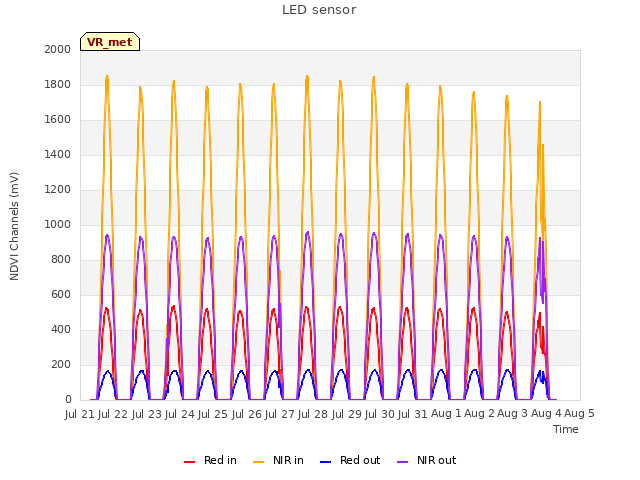Click the Jul 31 x-axis label
Screen dimensions: 640x480
click(x=413, y=414)
